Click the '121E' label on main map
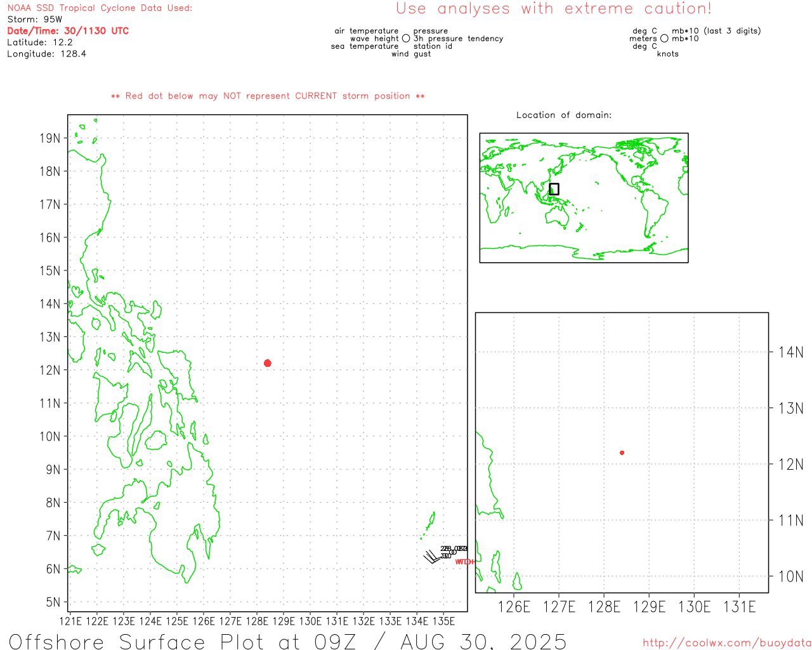812x650 pixels. (x=70, y=621)
